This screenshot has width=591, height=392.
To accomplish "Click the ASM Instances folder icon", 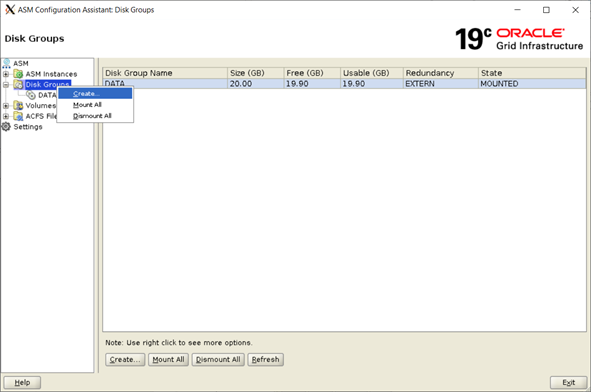I will (x=18, y=74).
